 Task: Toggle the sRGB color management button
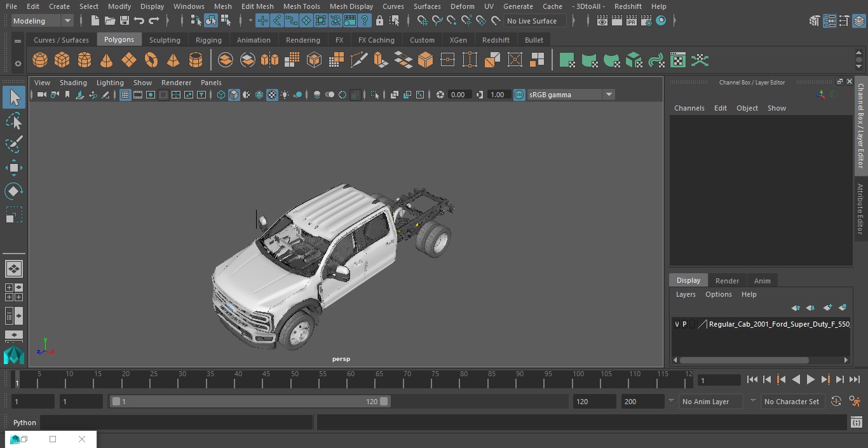coord(519,95)
